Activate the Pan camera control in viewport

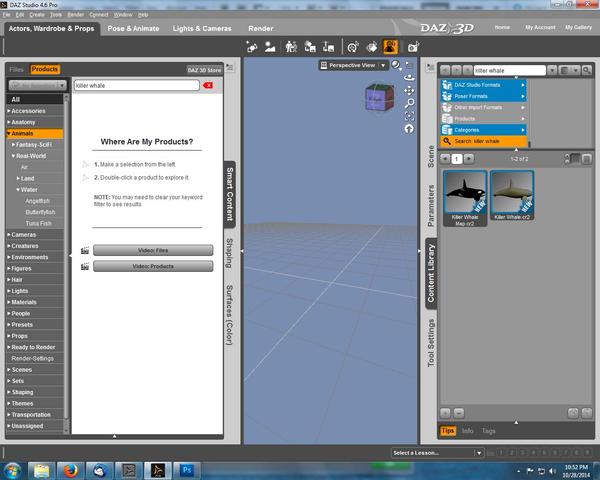click(409, 90)
